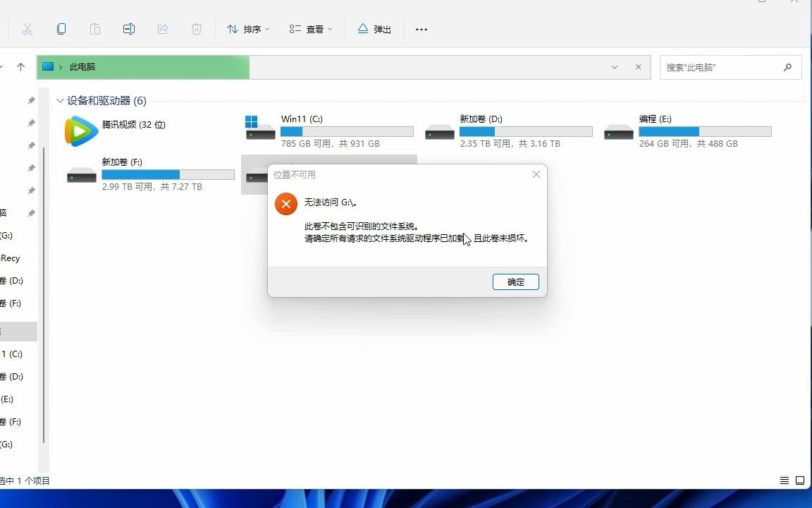
Task: Select the Cut icon in the toolbar
Action: pos(28,29)
